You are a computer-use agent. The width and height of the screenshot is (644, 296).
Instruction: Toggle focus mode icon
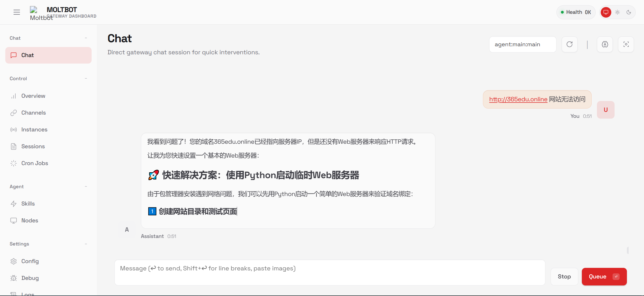point(626,44)
